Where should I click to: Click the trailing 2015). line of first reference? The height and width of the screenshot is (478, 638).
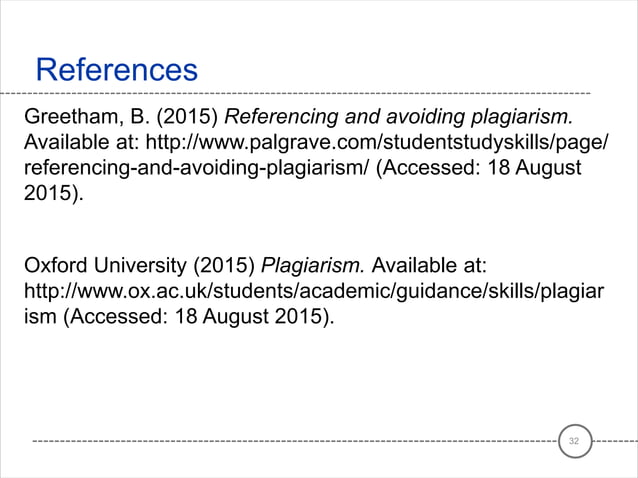point(54,193)
